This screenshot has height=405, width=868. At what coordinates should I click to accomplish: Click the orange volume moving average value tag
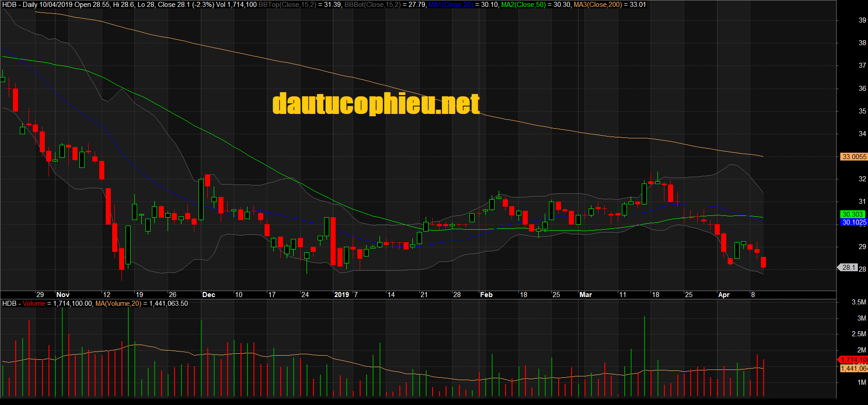tap(854, 368)
